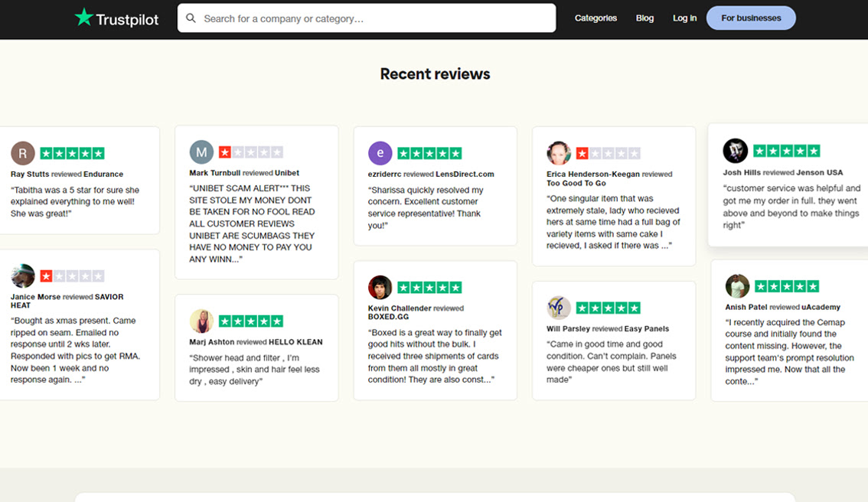Click the one-star rating on Janice Morse's review
The width and height of the screenshot is (868, 502).
[72, 275]
